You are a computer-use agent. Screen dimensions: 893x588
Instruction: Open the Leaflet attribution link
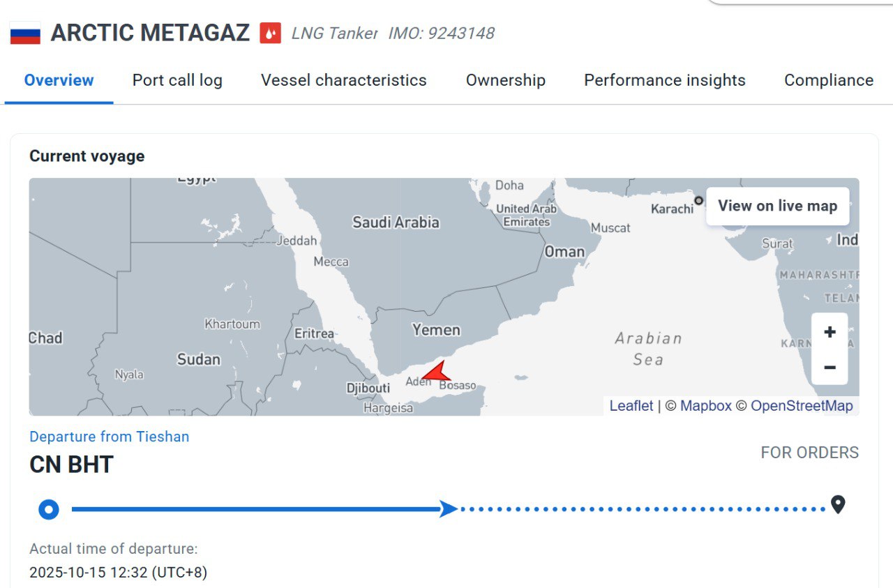(x=631, y=406)
